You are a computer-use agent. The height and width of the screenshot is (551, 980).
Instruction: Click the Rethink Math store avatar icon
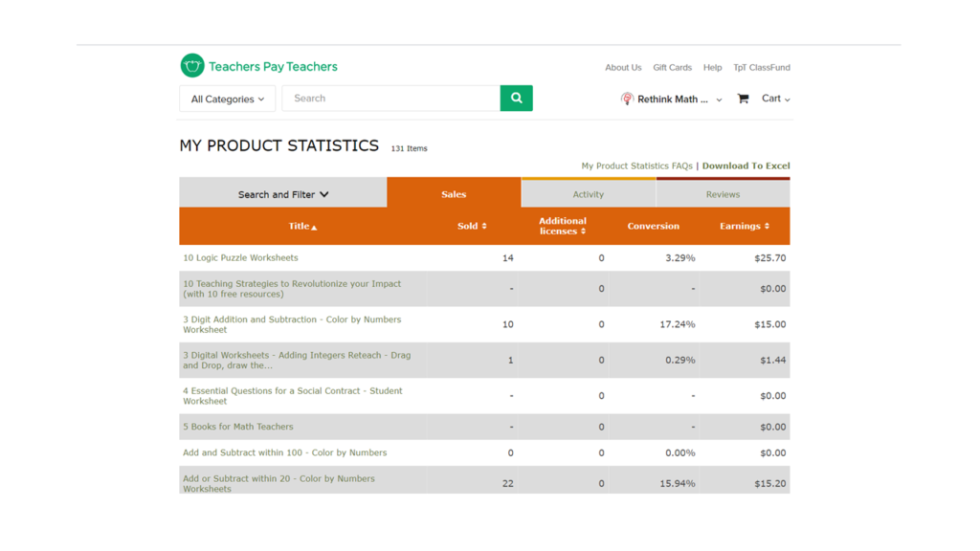(627, 99)
